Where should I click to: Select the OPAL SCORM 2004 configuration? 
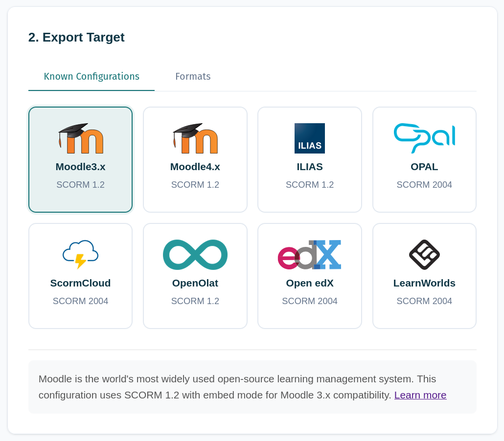tap(424, 159)
